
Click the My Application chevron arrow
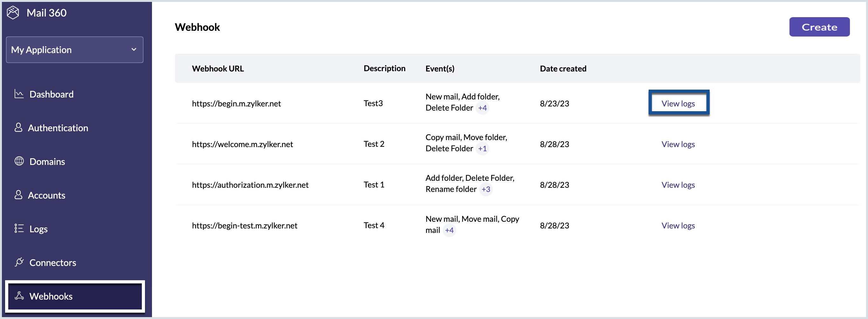pos(134,50)
